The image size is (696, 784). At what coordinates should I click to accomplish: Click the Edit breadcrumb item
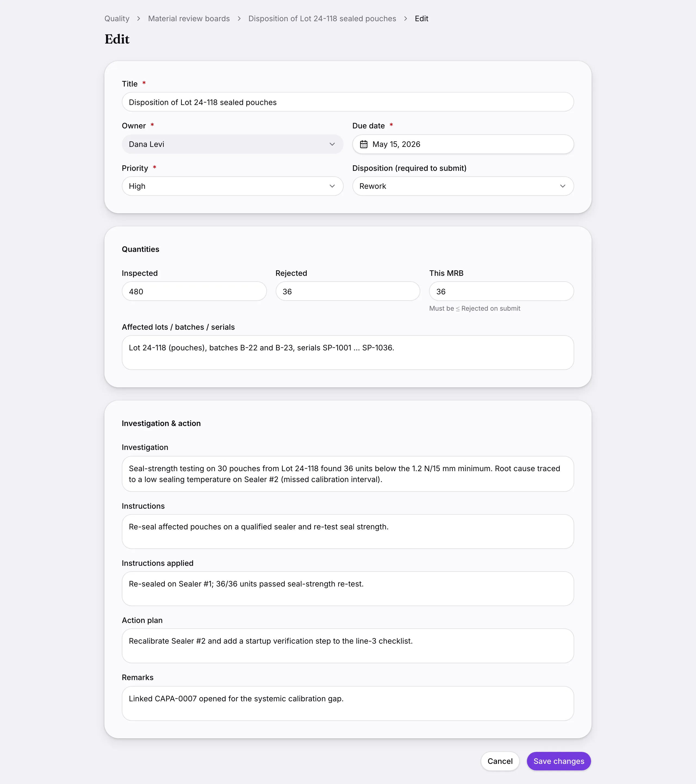pyautogui.click(x=421, y=18)
